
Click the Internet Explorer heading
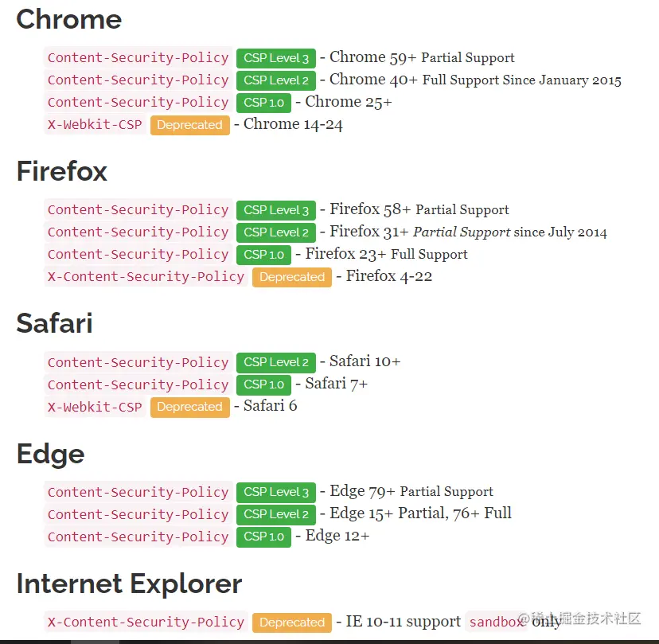point(129,584)
